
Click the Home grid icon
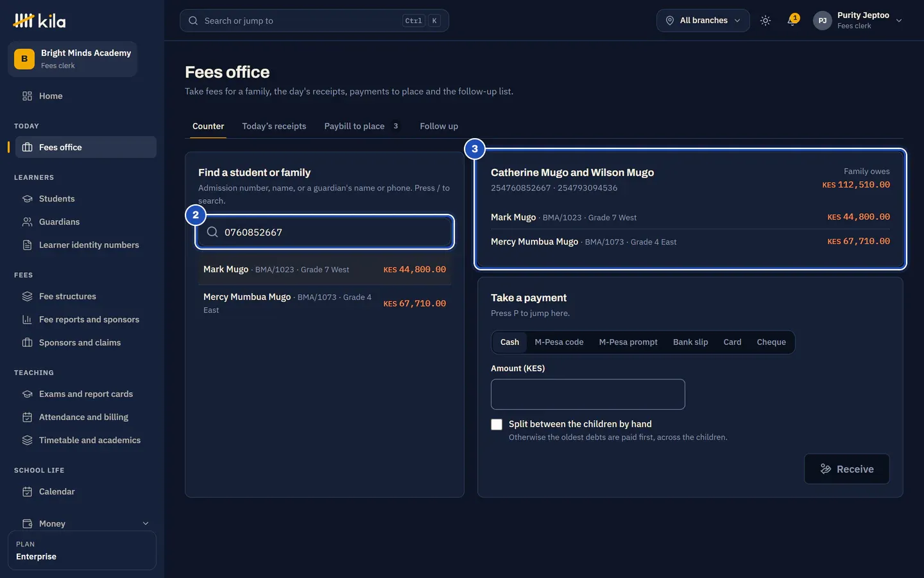pos(27,96)
